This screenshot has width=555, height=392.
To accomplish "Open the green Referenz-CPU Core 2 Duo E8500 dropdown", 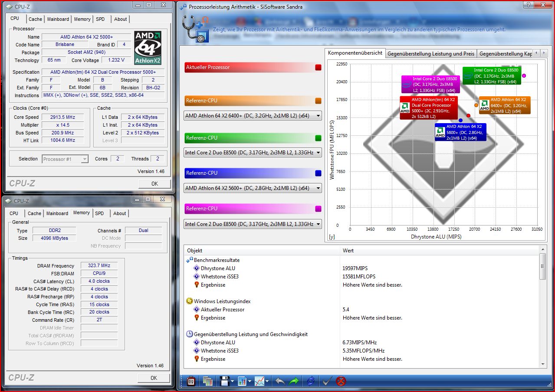I will coord(253,153).
